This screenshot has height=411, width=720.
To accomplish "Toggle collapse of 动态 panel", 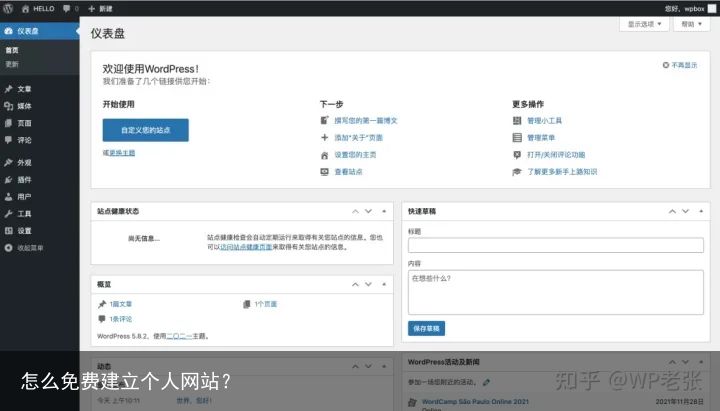I will (384, 366).
